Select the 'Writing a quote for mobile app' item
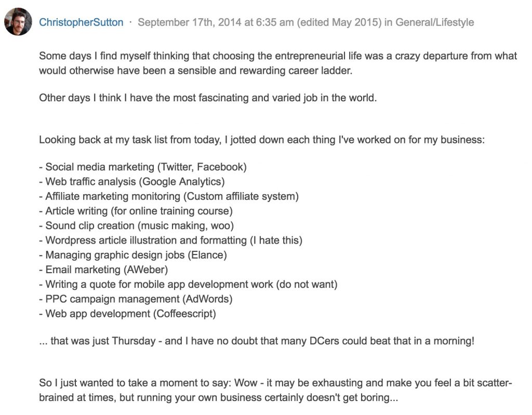 (188, 284)
